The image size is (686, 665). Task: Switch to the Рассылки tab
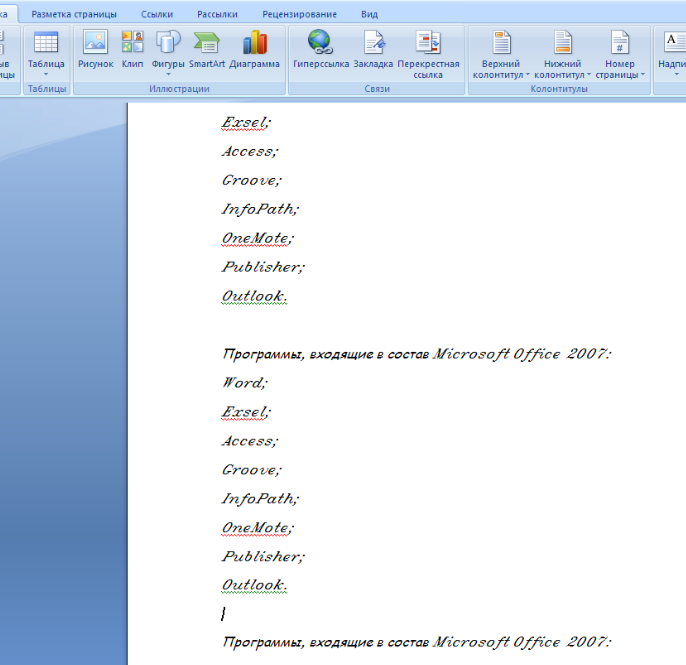[217, 14]
